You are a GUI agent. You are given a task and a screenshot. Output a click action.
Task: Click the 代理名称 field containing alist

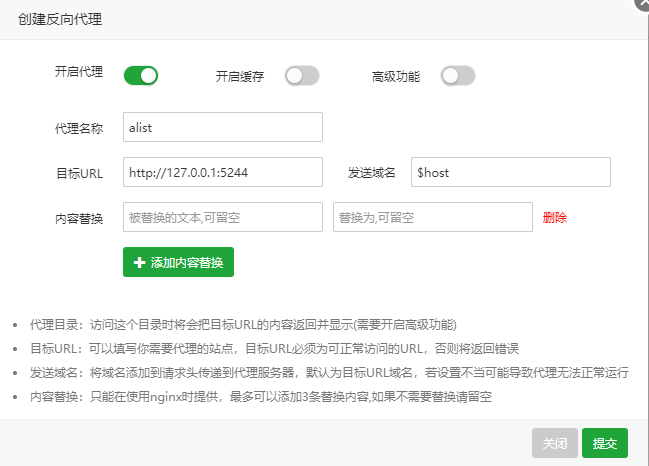tap(223, 127)
